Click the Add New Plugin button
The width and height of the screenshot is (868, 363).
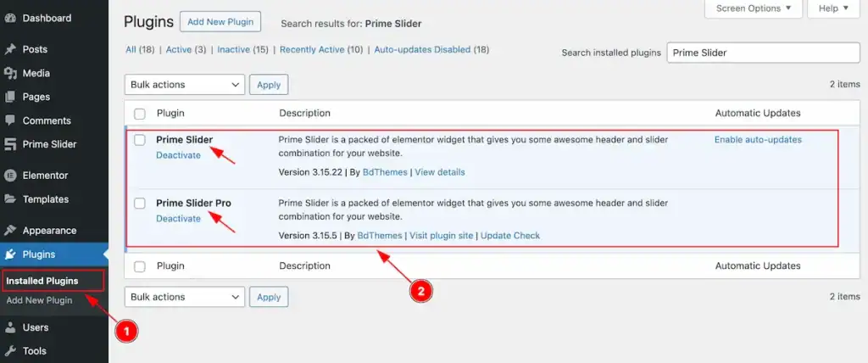tap(220, 22)
